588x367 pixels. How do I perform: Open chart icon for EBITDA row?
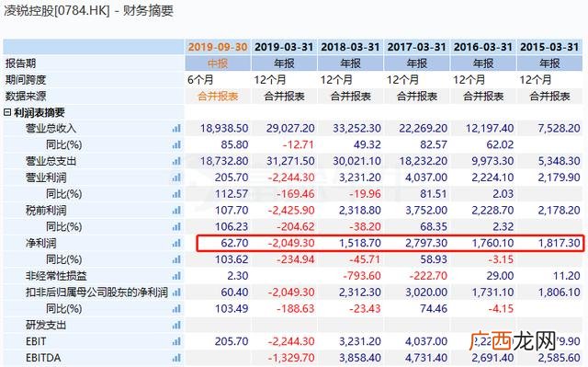pos(176,358)
